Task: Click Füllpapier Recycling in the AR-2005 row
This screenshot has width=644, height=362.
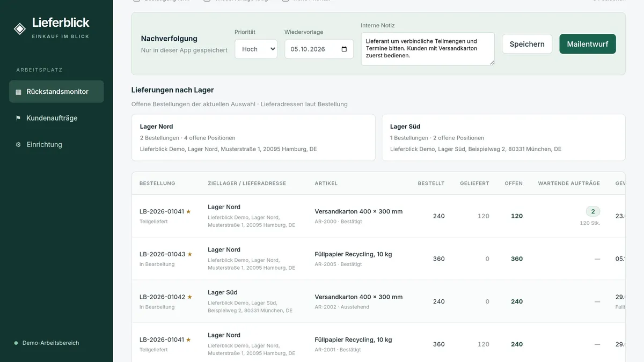Action: pos(354,254)
